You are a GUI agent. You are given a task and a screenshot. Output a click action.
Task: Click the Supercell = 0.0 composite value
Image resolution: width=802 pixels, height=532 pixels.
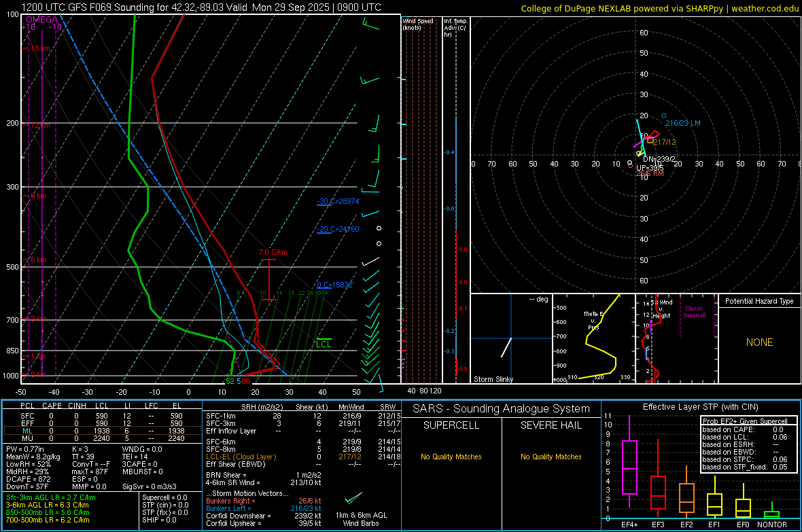tap(164, 498)
